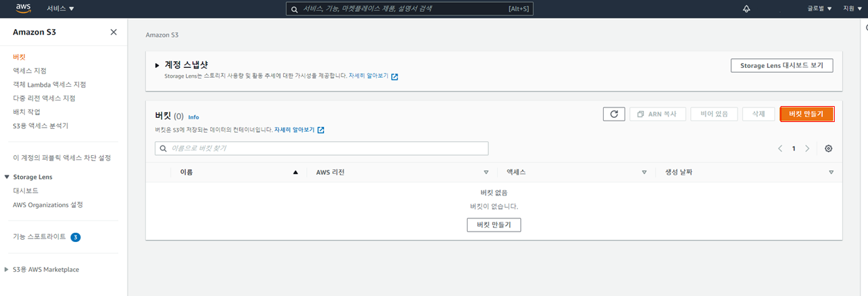Open 기능 스포트라이트 in the sidebar

40,236
